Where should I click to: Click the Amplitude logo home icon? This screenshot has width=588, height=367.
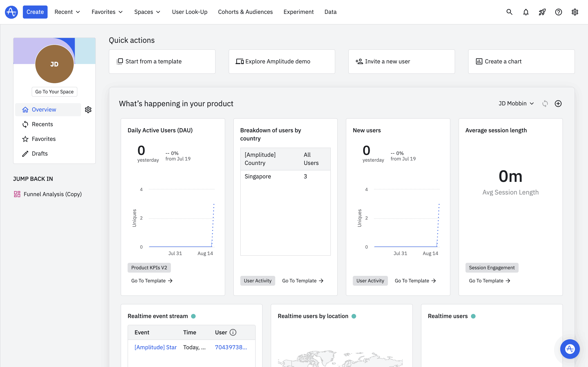point(11,12)
